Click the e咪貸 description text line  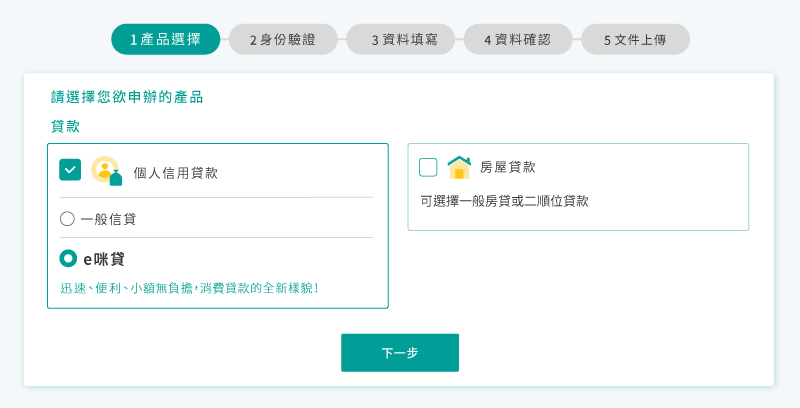coord(190,288)
